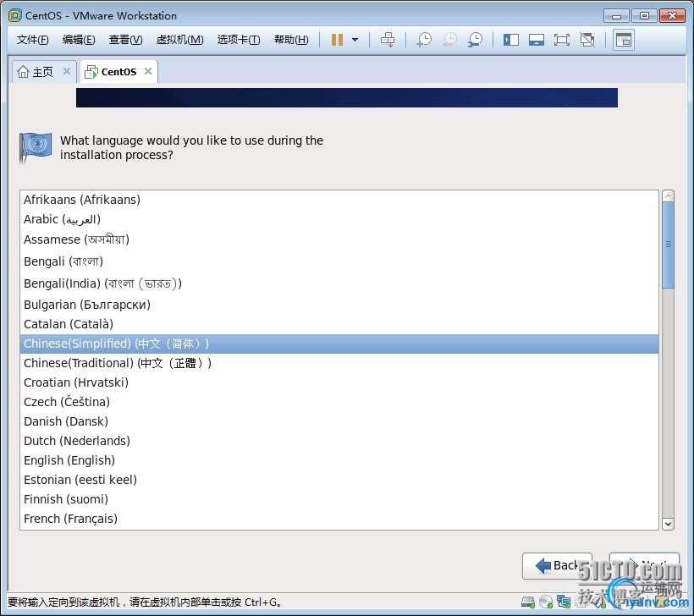Viewport: 694px width, 616px height.
Task: Select Afrikaans (Afrikaans) in the language list
Action: point(339,200)
